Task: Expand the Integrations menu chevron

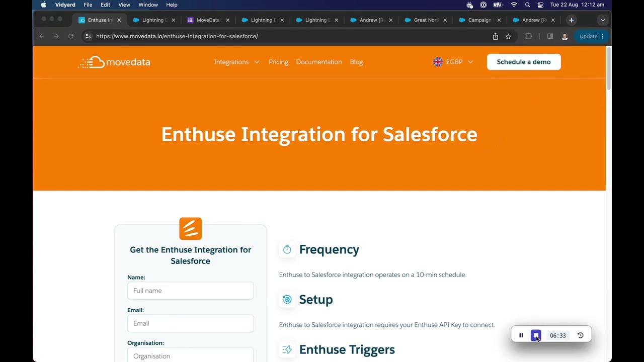Action: (x=257, y=62)
